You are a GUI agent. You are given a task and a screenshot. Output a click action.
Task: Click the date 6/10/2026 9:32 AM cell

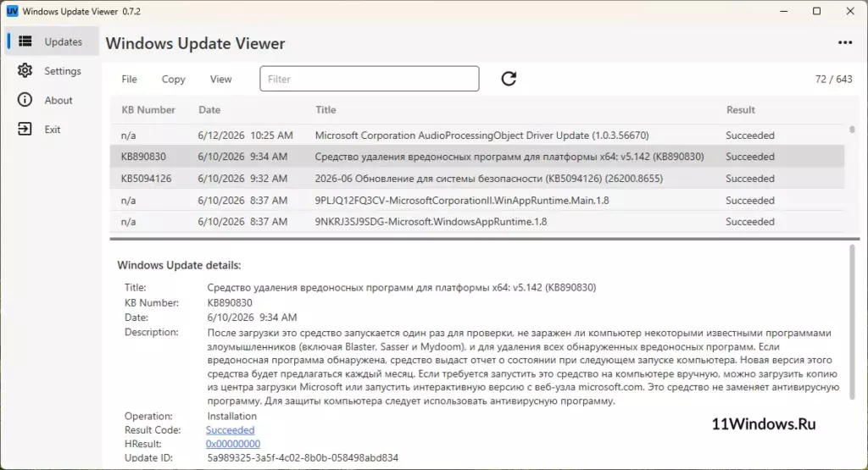242,178
